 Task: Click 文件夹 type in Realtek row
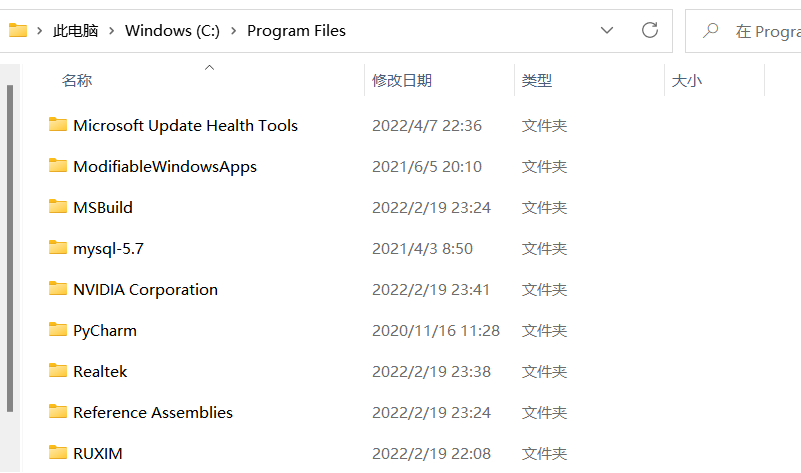coord(544,371)
